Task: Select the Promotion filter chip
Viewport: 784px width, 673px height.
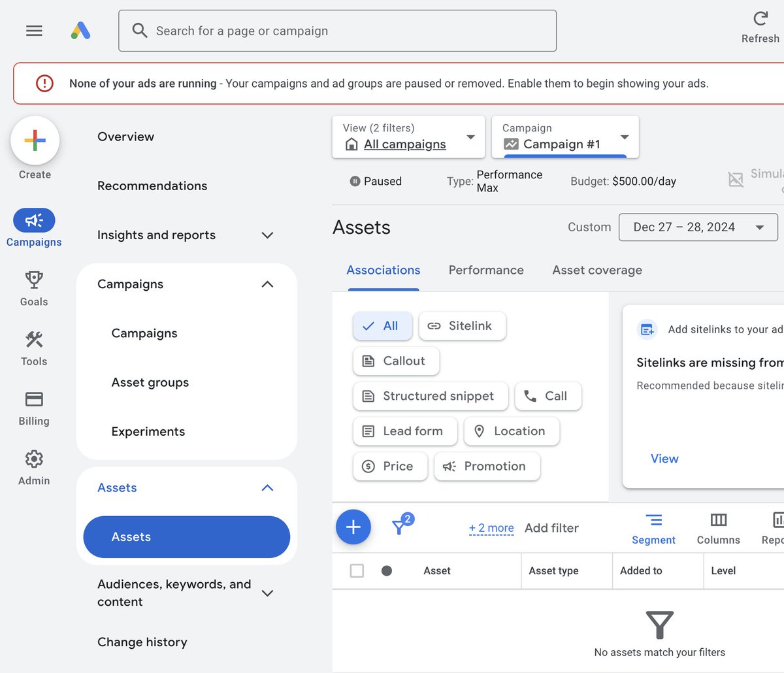Action: coord(487,467)
